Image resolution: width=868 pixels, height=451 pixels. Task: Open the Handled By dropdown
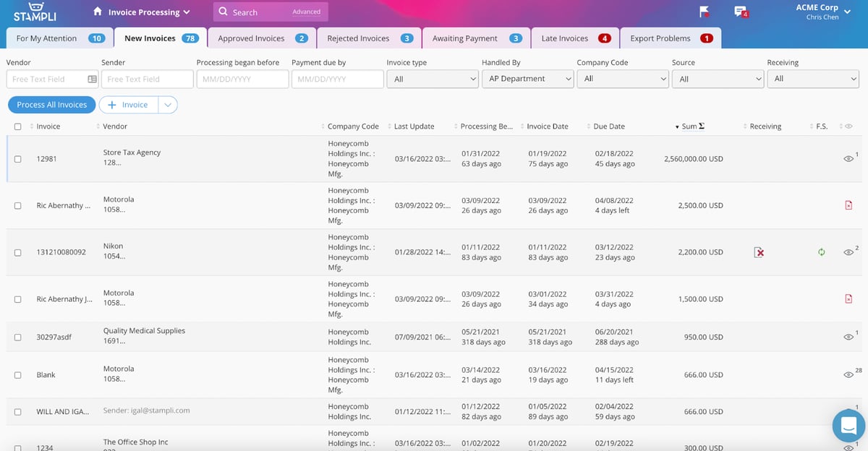528,79
